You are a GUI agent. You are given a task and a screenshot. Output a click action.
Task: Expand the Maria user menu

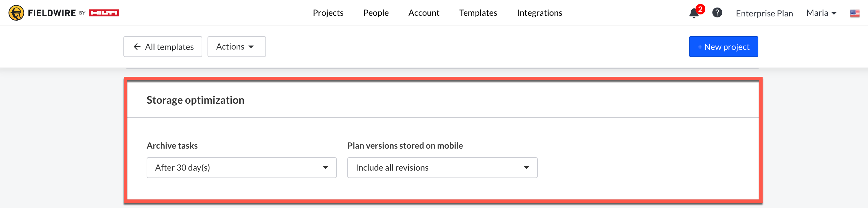coord(821,13)
